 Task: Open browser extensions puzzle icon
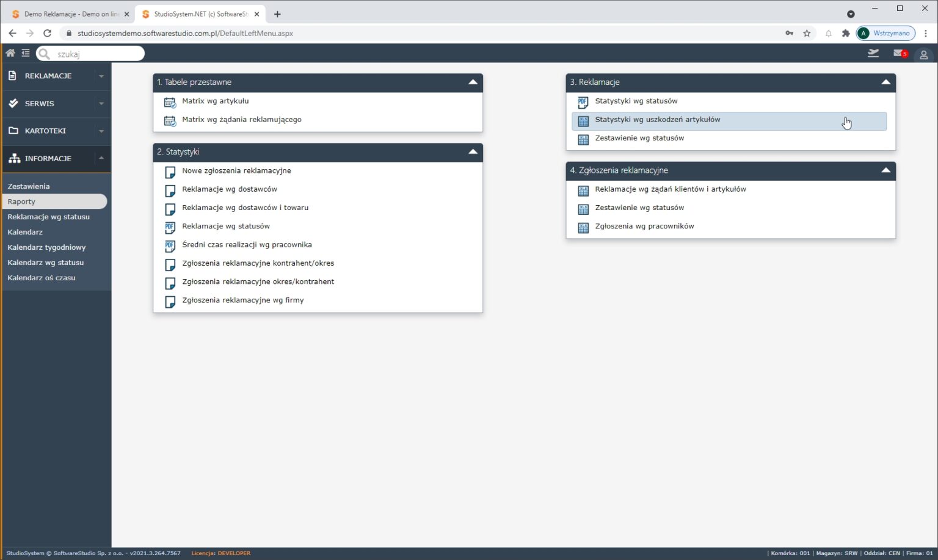pyautogui.click(x=846, y=33)
